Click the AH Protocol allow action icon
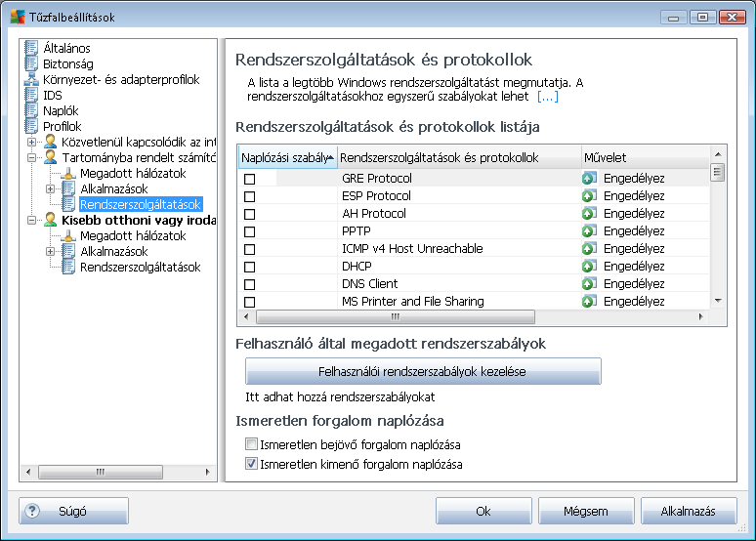 pos(589,213)
